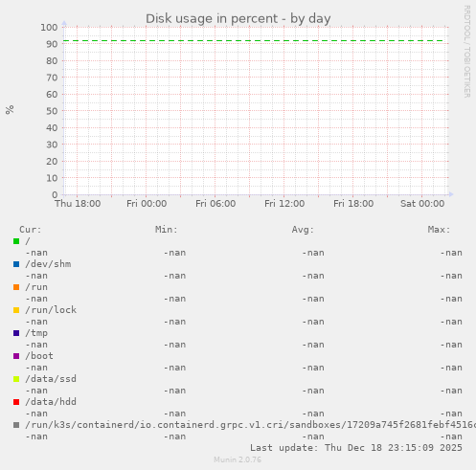Click the purple /boot legend swatch

[x=16, y=356]
